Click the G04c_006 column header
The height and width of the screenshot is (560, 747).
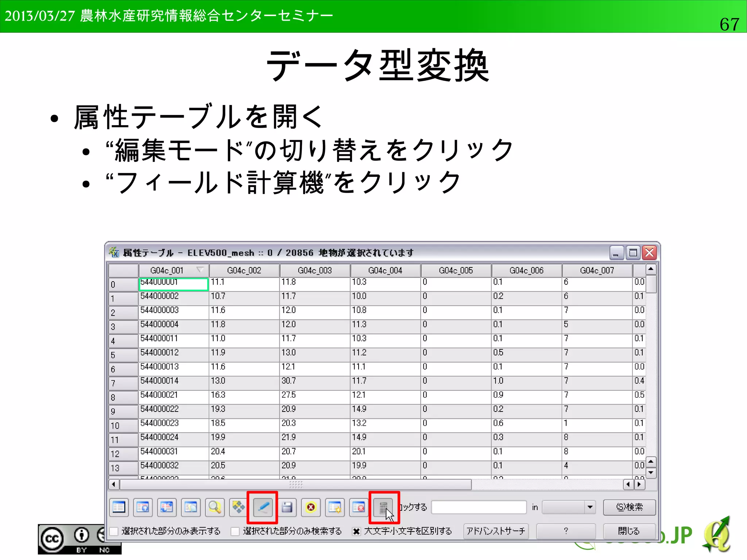[x=526, y=270]
